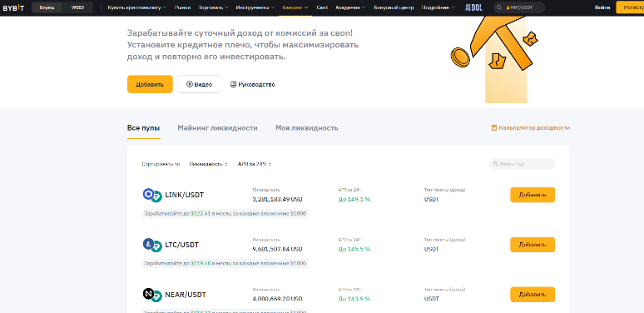Open the AI DOL logo link
Image resolution: width=644 pixels, height=313 pixels.
(473, 7)
